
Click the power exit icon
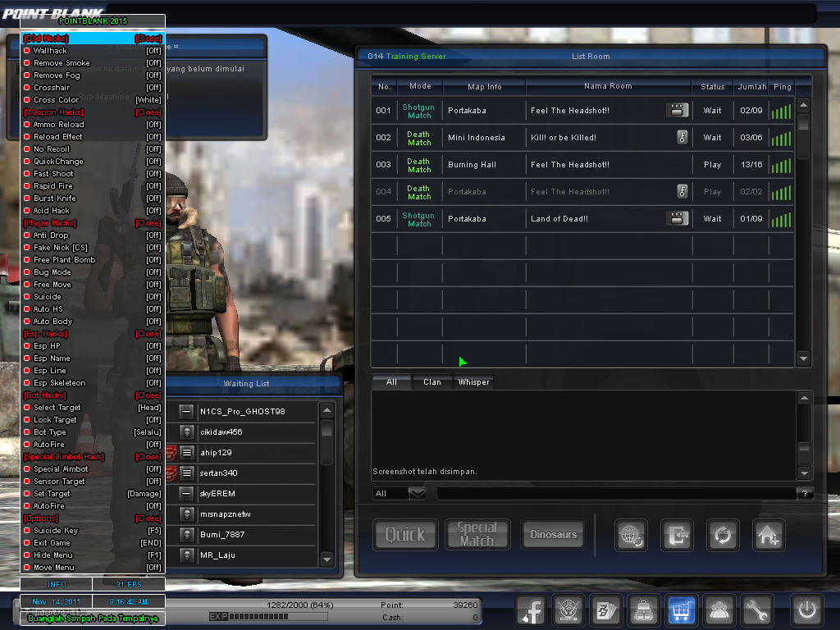click(x=807, y=609)
